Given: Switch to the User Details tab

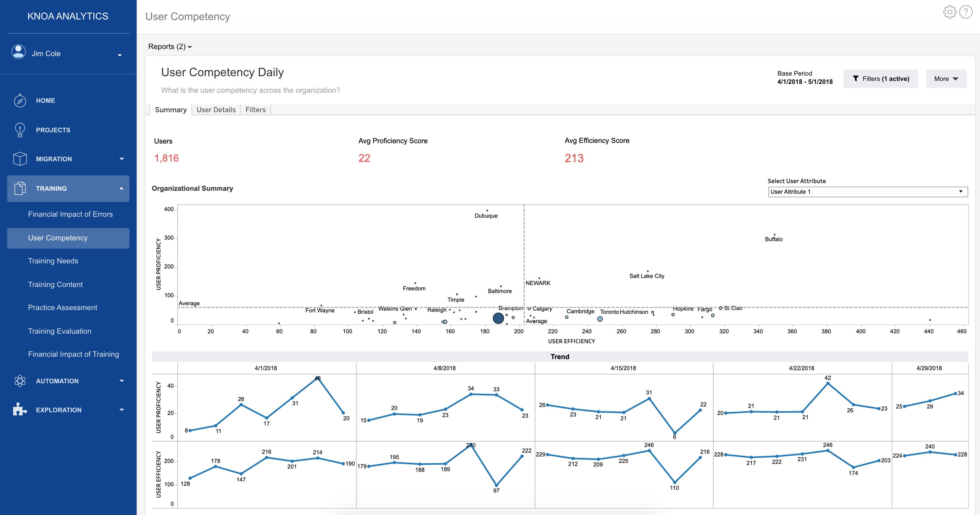Looking at the screenshot, I should (x=216, y=110).
